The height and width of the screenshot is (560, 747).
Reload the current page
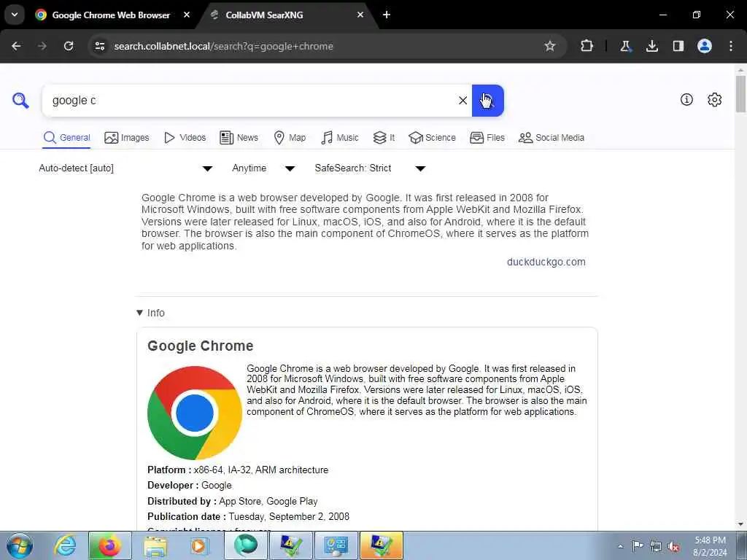(x=69, y=46)
